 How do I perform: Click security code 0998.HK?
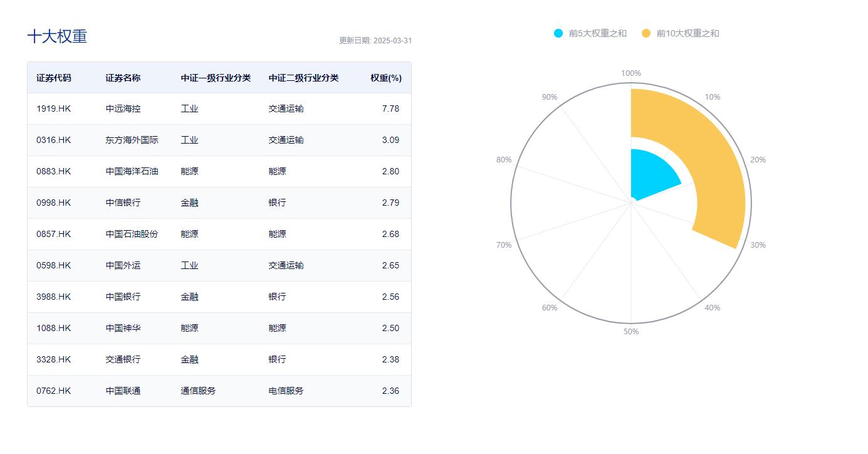click(54, 203)
